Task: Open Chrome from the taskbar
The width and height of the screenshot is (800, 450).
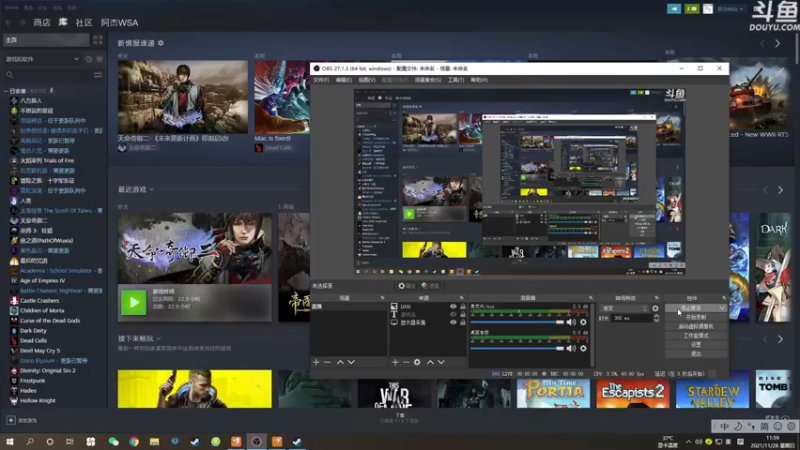Action: (x=134, y=442)
